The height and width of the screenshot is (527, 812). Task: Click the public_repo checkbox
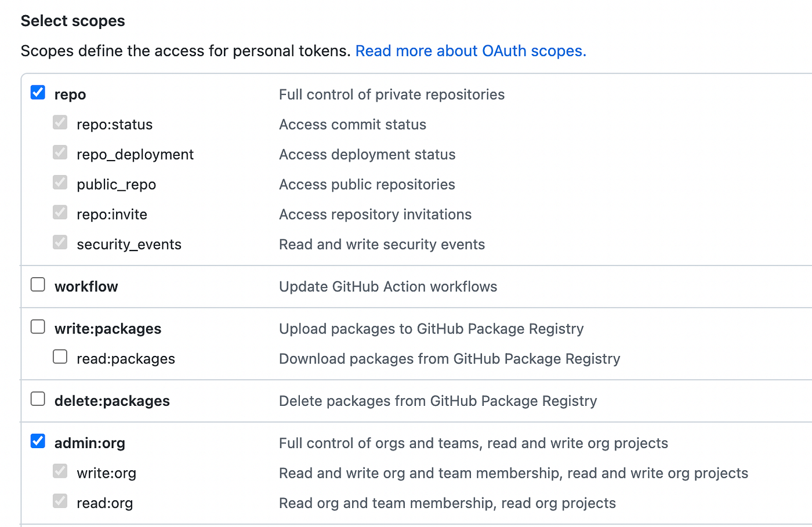(x=60, y=182)
